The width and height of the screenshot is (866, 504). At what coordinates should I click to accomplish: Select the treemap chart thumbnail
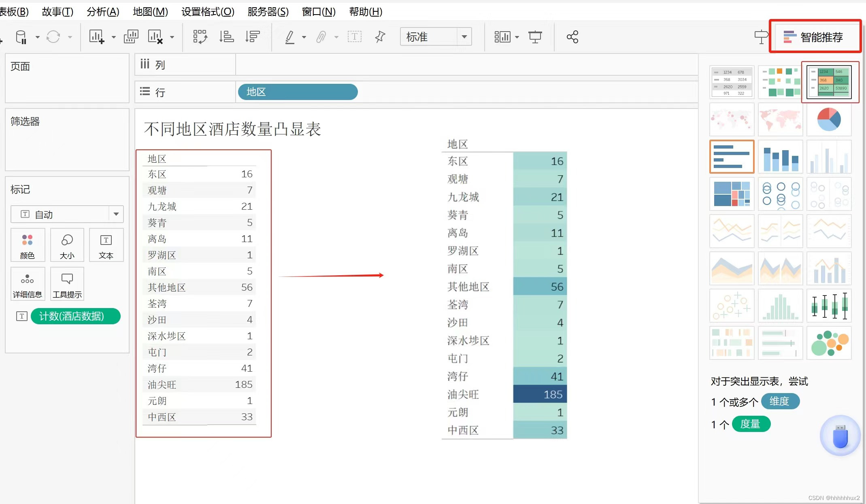pyautogui.click(x=732, y=194)
